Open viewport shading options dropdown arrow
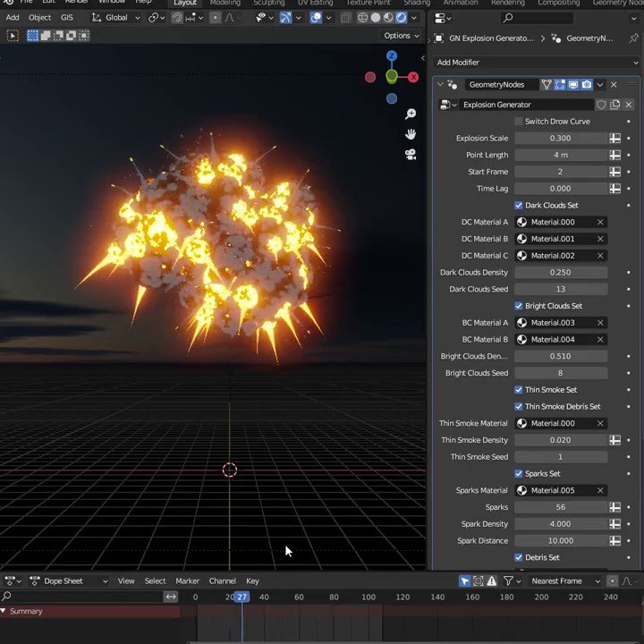Viewport: 644px width, 644px height. (414, 18)
